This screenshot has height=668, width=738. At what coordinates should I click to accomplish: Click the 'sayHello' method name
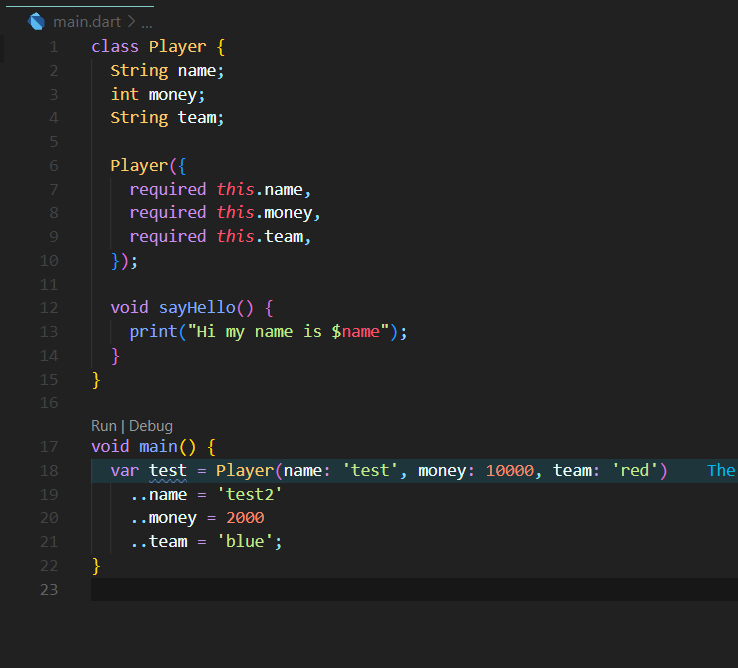pyautogui.click(x=197, y=308)
